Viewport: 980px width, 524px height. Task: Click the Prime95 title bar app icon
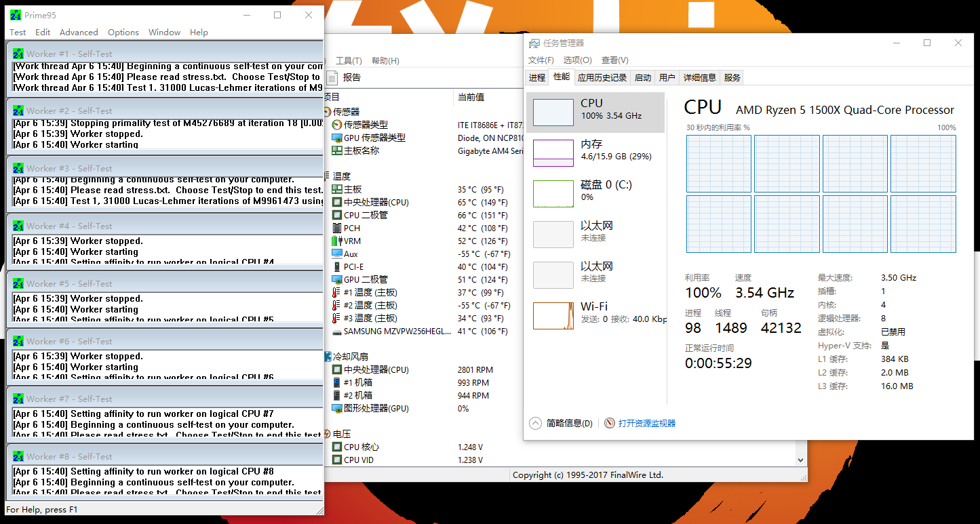tap(15, 15)
